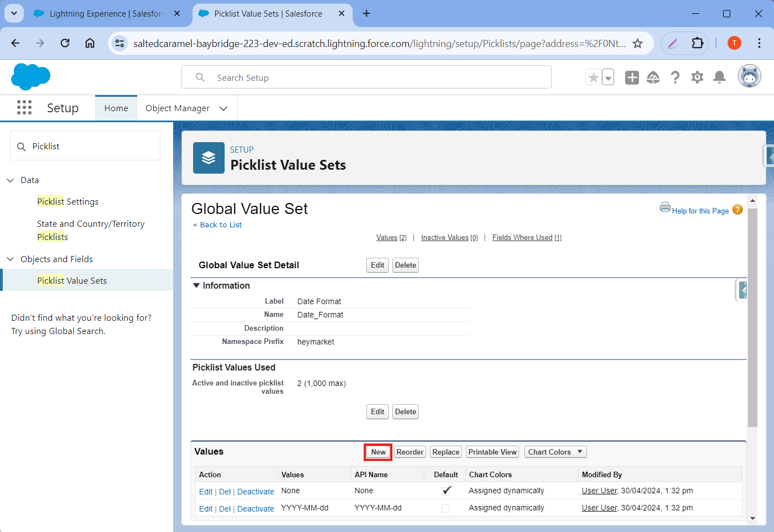This screenshot has width=774, height=532.
Task: Open the Object Manager dropdown chevron
Action: [x=224, y=108]
